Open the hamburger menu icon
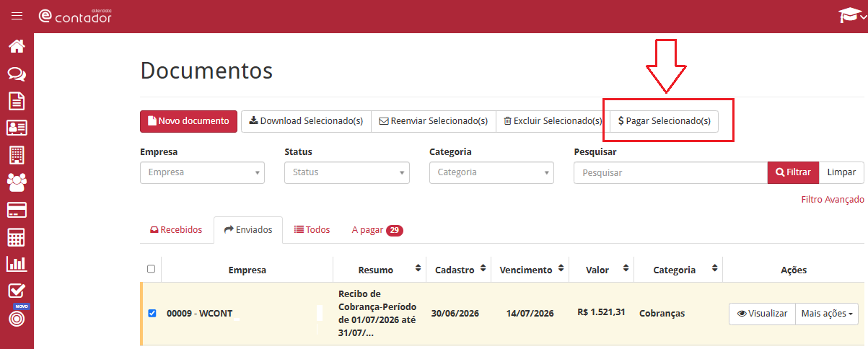The image size is (868, 349). pos(17,16)
